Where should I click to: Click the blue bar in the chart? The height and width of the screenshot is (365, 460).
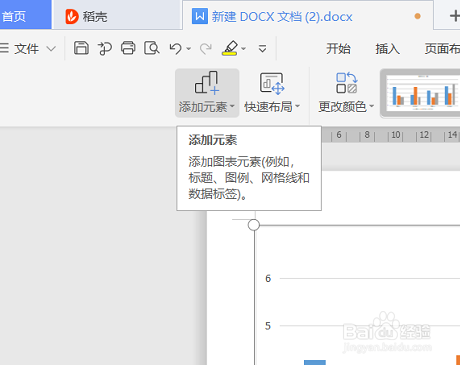pyautogui.click(x=315, y=362)
